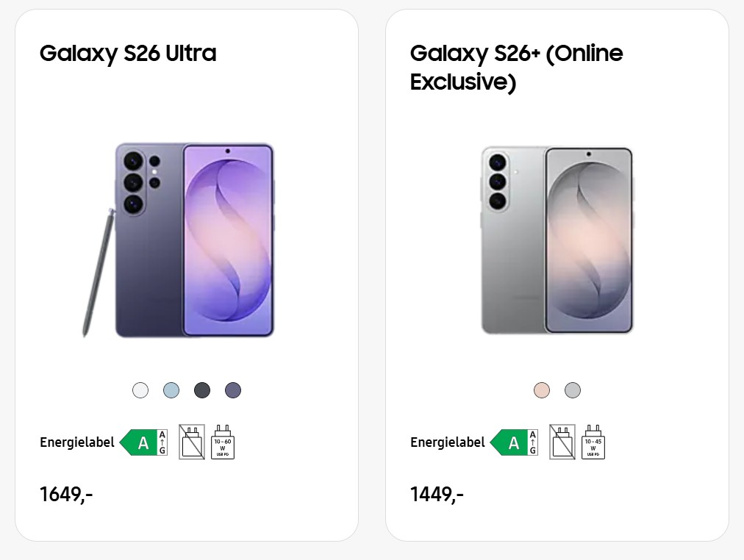
Task: Click the charger-not-included icon for Galaxy S26+
Action: coord(562,442)
